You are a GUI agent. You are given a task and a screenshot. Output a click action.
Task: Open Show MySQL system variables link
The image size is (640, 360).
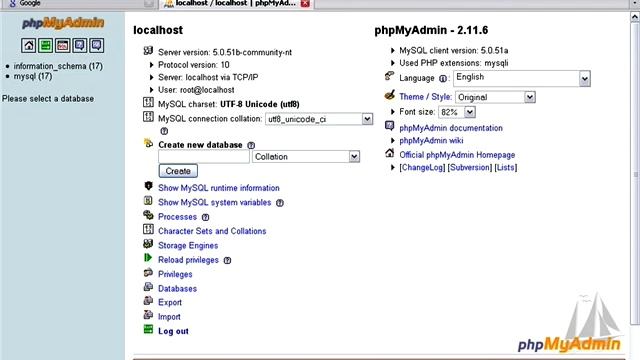(215, 202)
